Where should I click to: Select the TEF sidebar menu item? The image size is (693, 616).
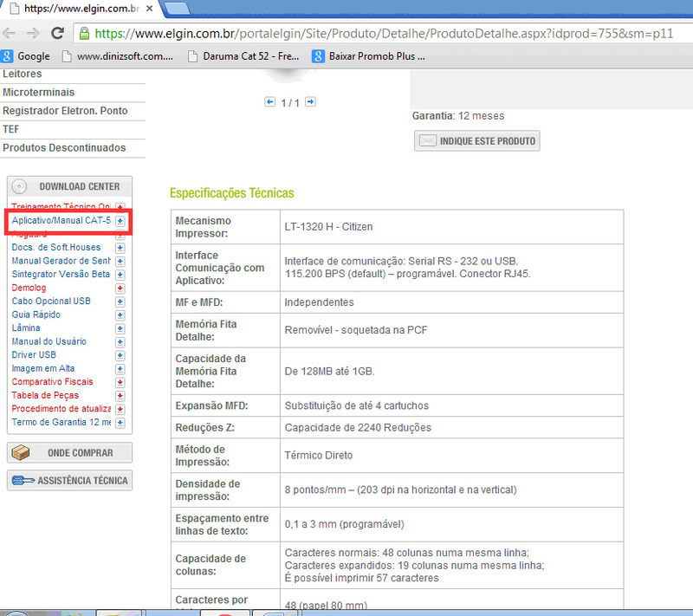click(x=11, y=129)
